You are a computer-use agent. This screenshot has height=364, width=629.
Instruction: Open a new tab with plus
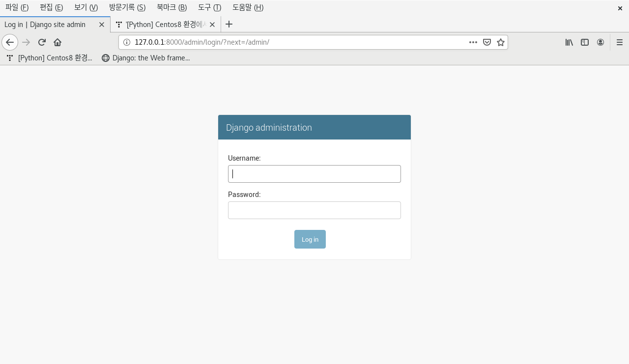click(x=229, y=24)
